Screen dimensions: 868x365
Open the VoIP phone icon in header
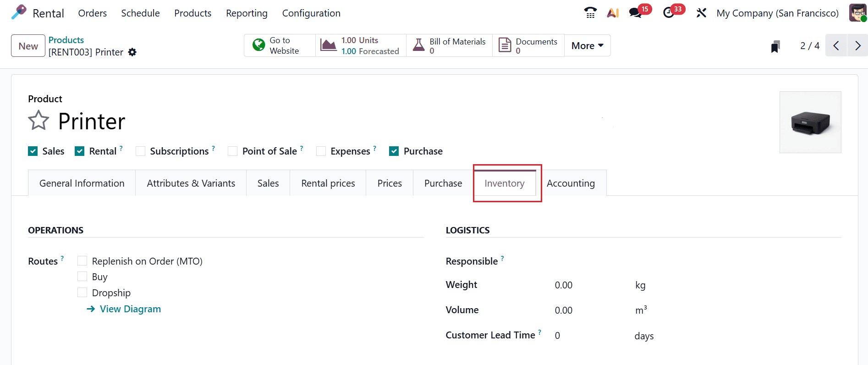pyautogui.click(x=590, y=13)
